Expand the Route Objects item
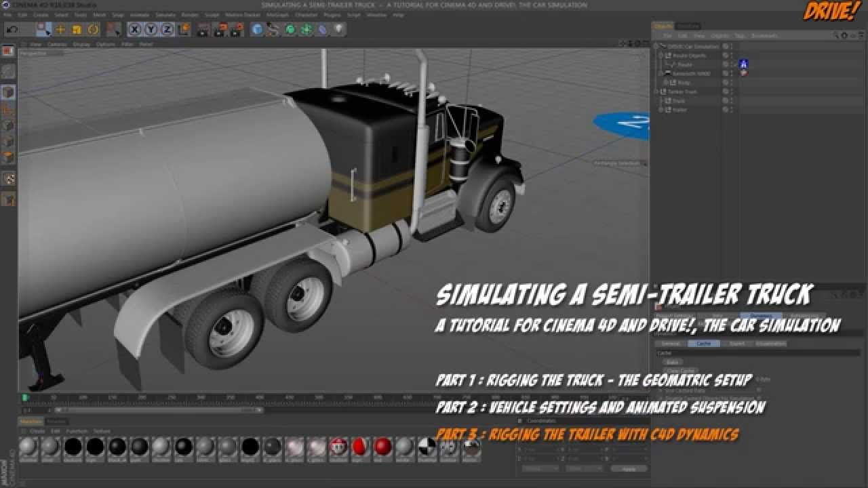Image resolution: width=868 pixels, height=488 pixels. click(x=661, y=56)
